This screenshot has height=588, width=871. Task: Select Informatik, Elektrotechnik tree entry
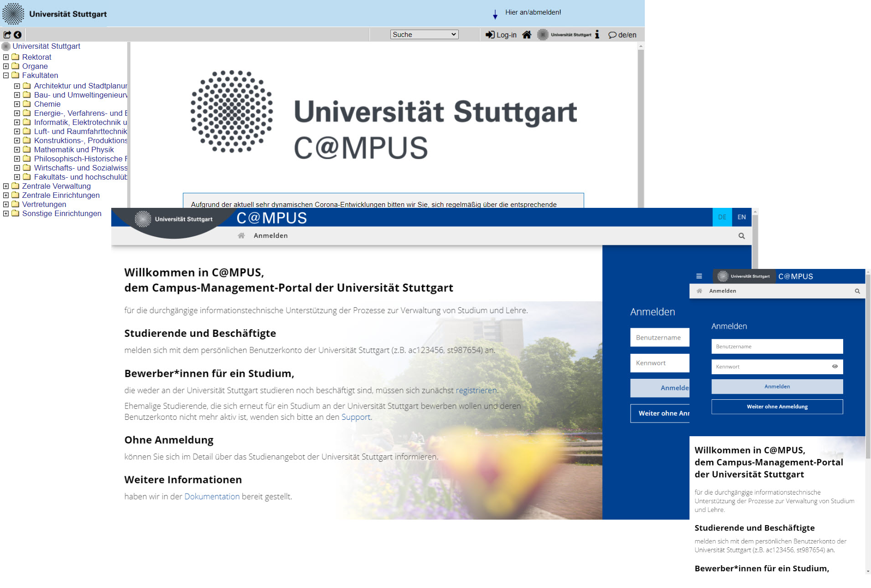click(x=81, y=122)
